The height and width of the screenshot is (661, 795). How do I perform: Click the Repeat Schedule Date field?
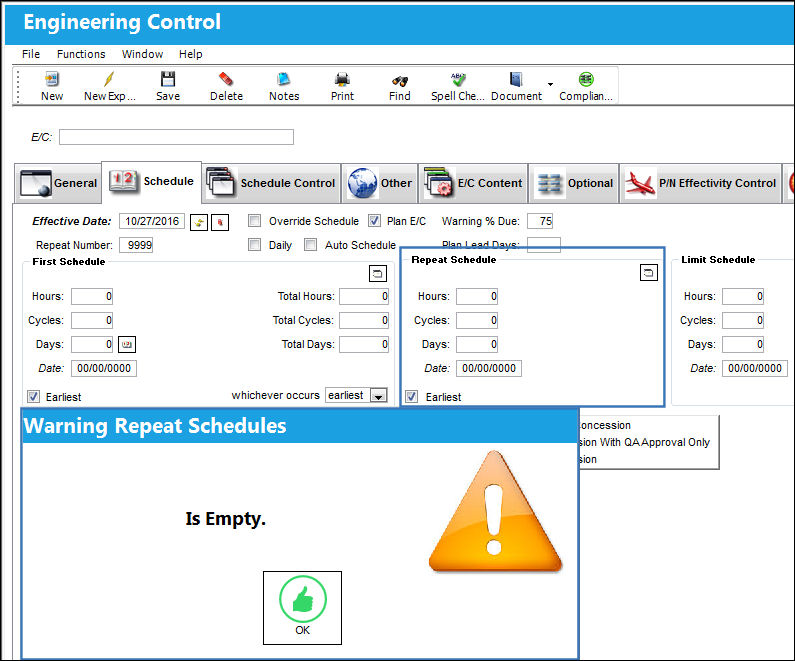tap(489, 369)
